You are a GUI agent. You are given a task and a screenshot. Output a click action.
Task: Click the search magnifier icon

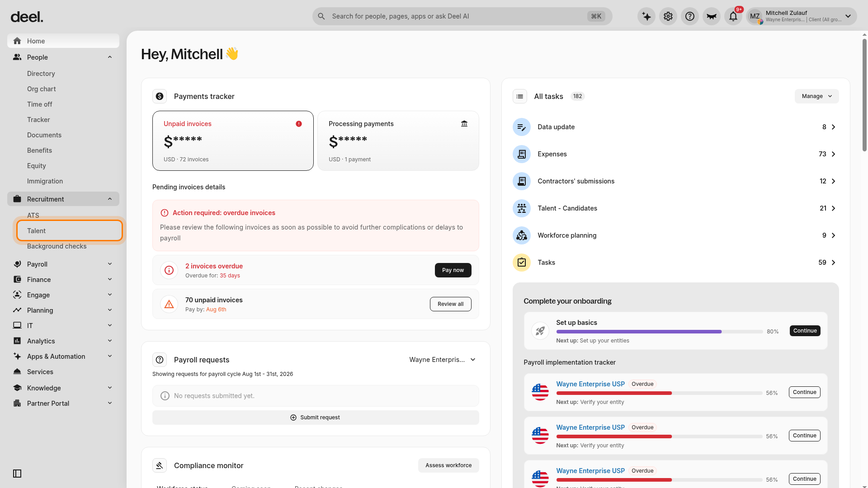tap(321, 16)
